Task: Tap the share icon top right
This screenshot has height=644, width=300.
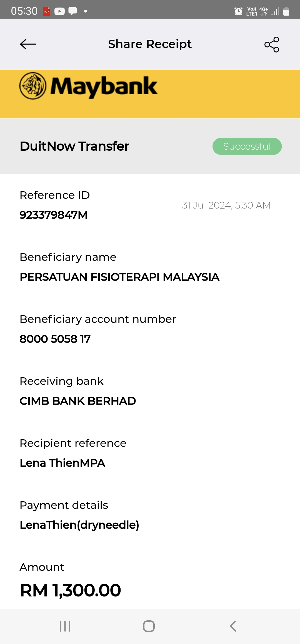Action: (272, 44)
